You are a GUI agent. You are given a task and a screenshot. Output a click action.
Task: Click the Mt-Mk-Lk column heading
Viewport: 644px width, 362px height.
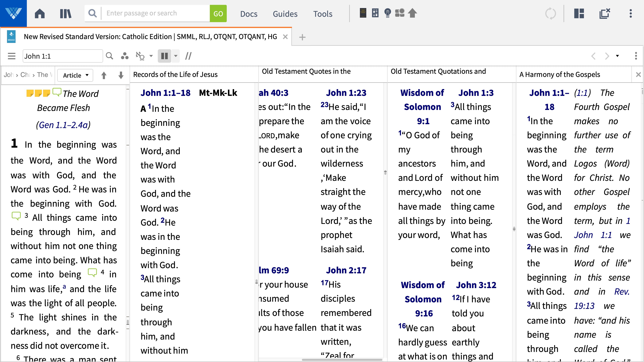(218, 93)
